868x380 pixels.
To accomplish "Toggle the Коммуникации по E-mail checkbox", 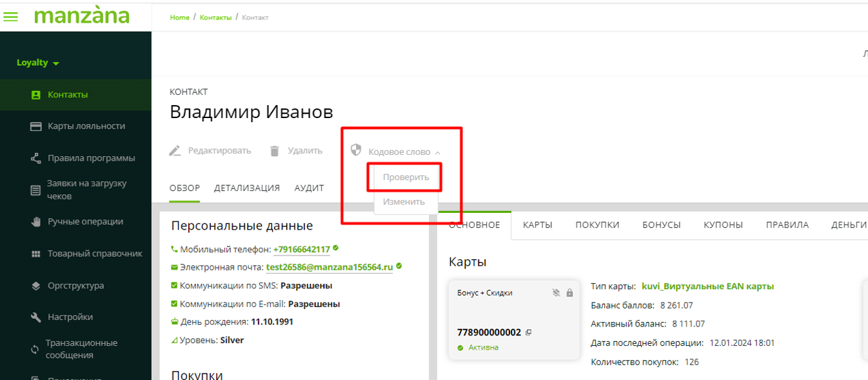I will (174, 304).
